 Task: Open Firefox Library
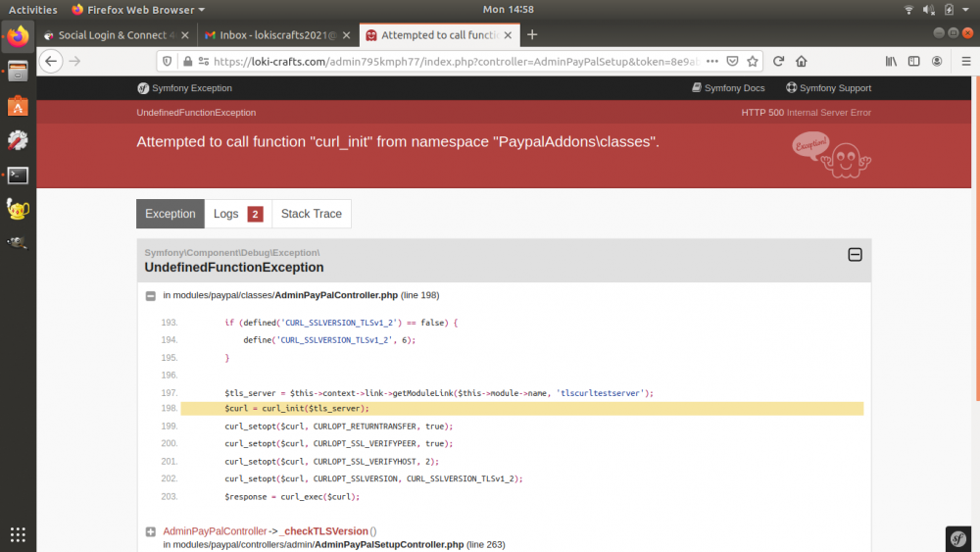pos(891,61)
